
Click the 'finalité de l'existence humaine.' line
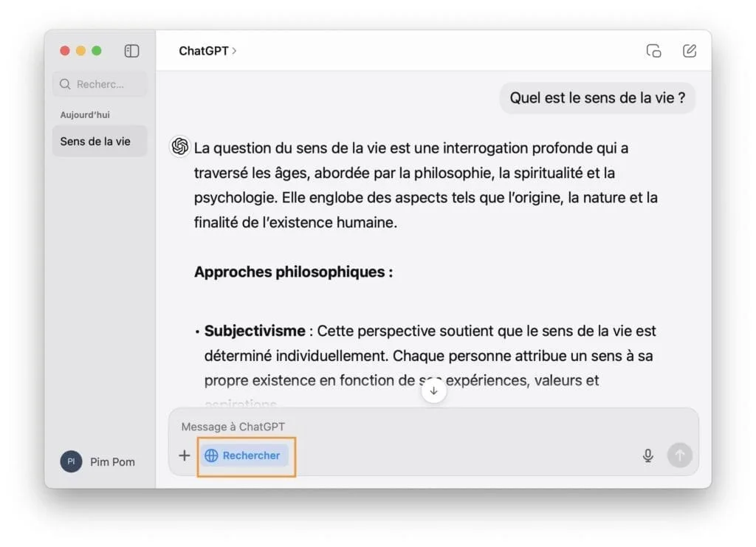pos(295,223)
